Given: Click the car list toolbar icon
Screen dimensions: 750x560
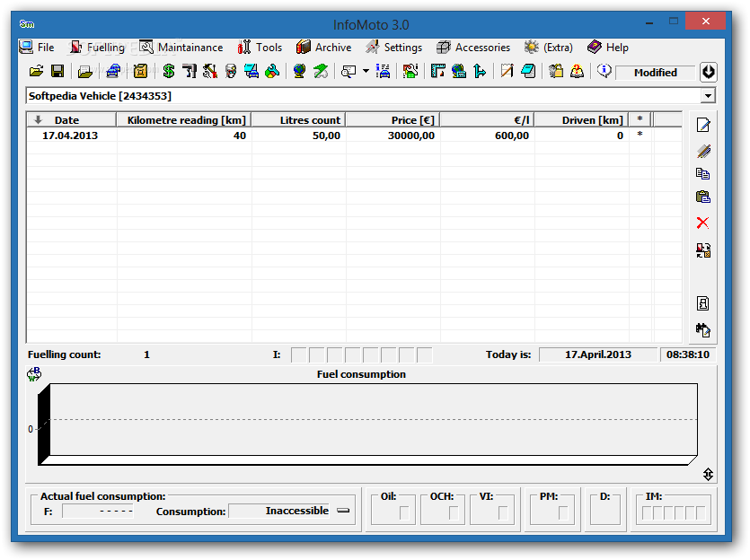Looking at the screenshot, I should click(x=384, y=72).
